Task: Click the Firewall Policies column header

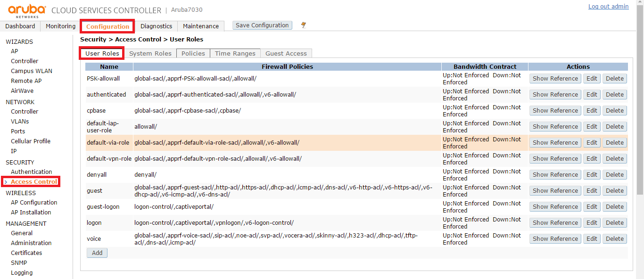Action: (x=288, y=66)
